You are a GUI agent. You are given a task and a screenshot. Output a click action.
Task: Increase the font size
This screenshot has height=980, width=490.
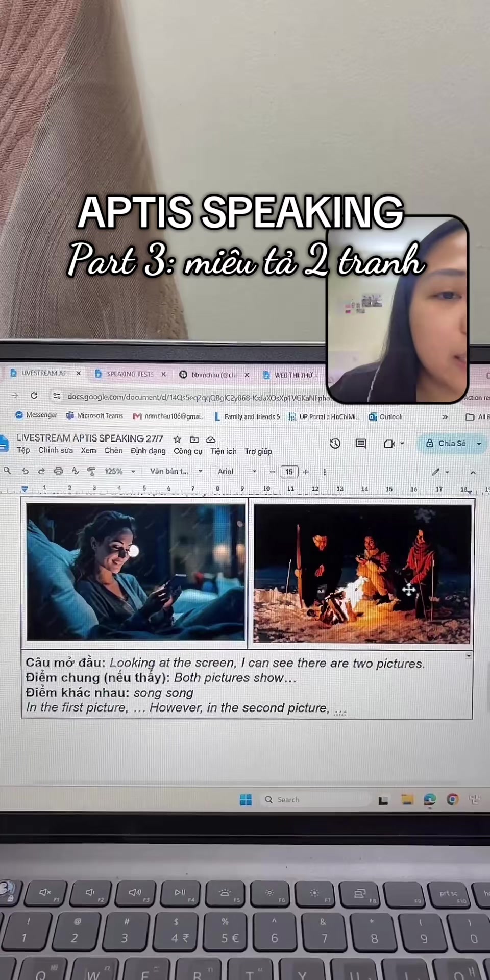(x=306, y=472)
